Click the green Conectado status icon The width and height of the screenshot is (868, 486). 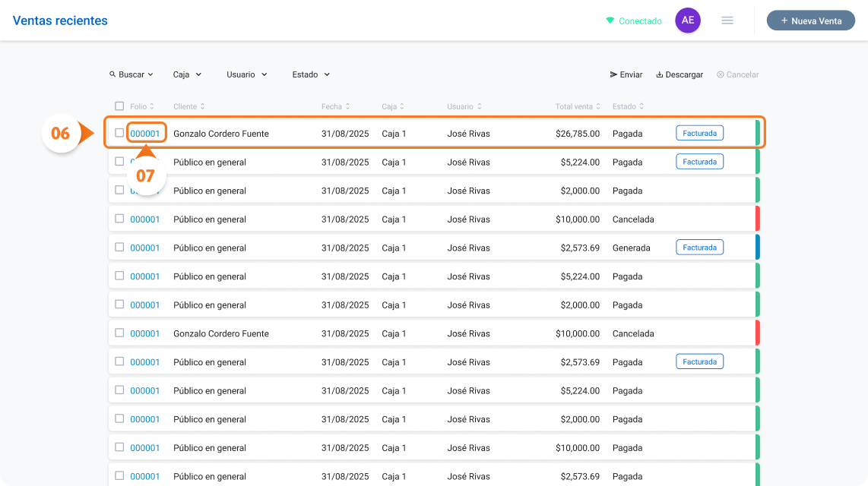[x=610, y=21]
